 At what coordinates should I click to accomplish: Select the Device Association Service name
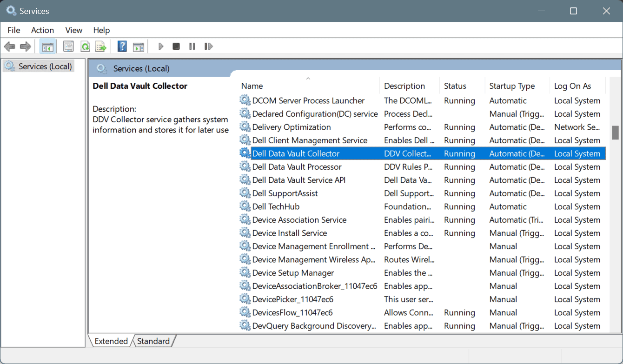tap(299, 220)
